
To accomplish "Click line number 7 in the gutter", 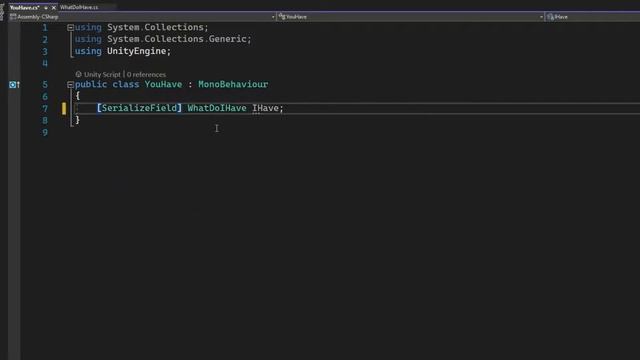I will tap(45, 109).
